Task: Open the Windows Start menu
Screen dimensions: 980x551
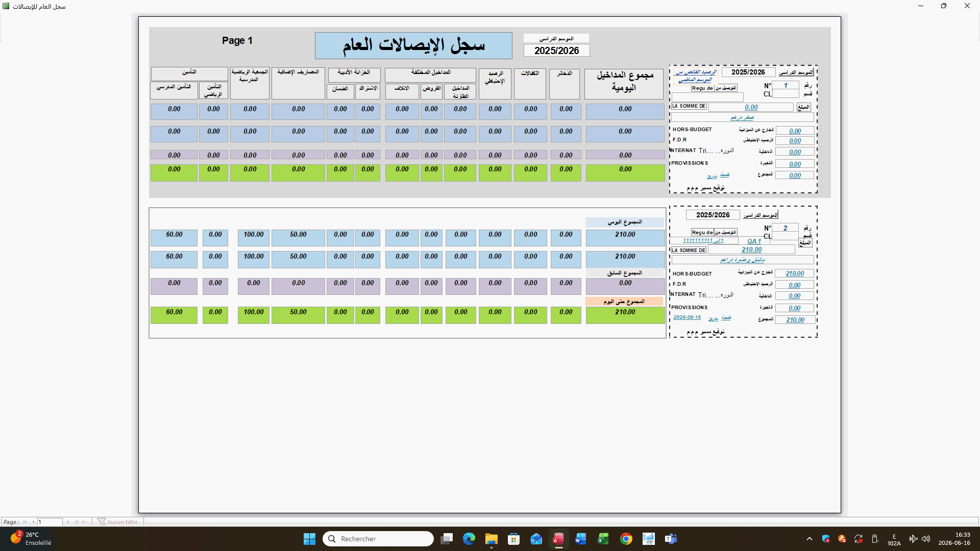Action: coord(309,539)
